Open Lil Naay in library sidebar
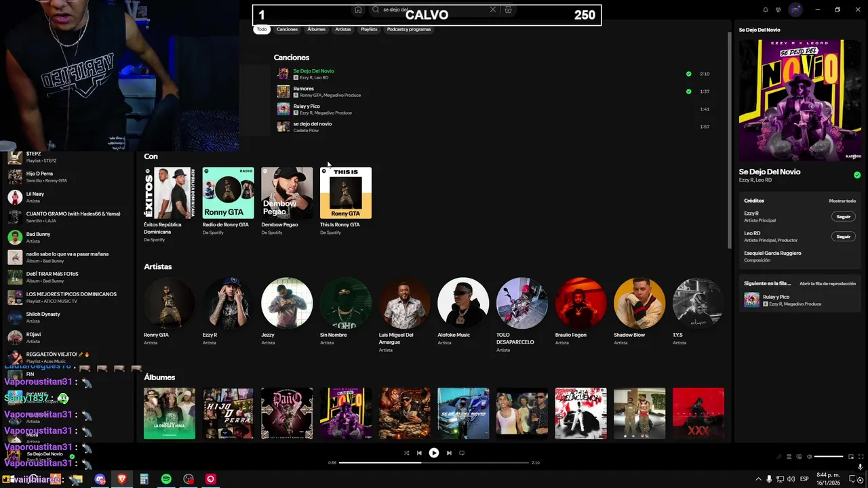868x488 pixels. point(68,197)
